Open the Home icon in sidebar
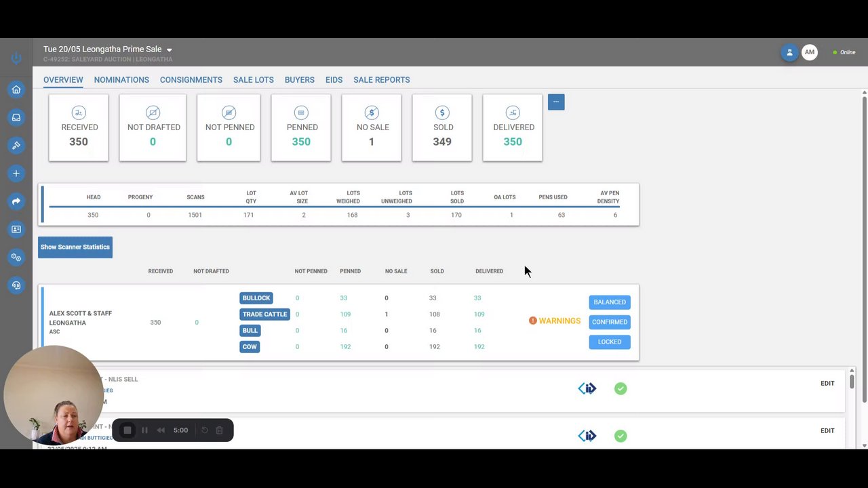 (x=16, y=89)
